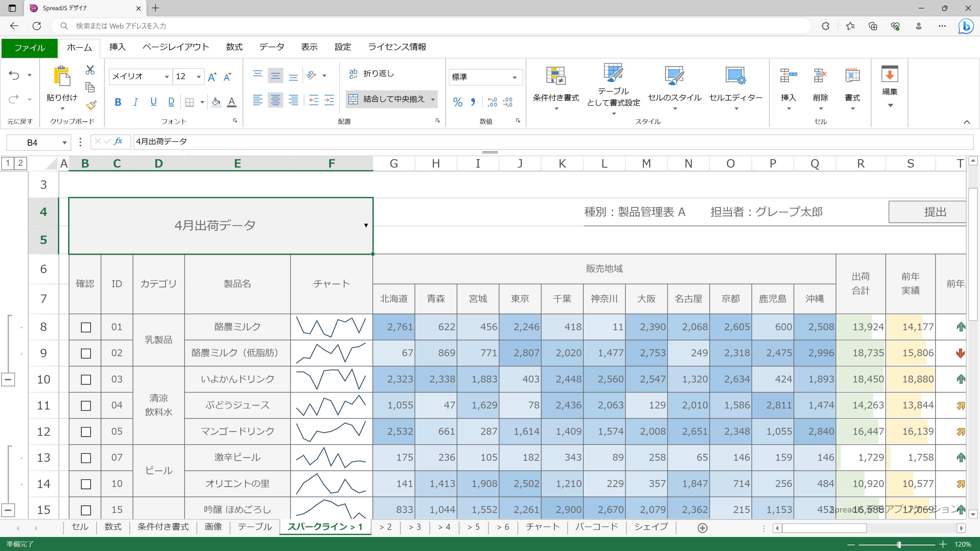This screenshot has height=551, width=980.
Task: Check the box for row 01 酪農ミルク
Action: point(86,327)
